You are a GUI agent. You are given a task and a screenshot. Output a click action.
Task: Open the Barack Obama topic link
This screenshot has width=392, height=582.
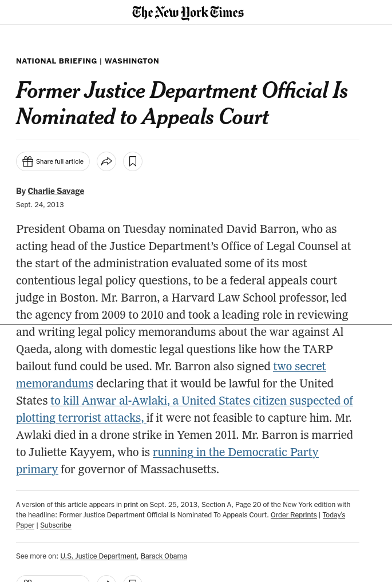coord(164,556)
